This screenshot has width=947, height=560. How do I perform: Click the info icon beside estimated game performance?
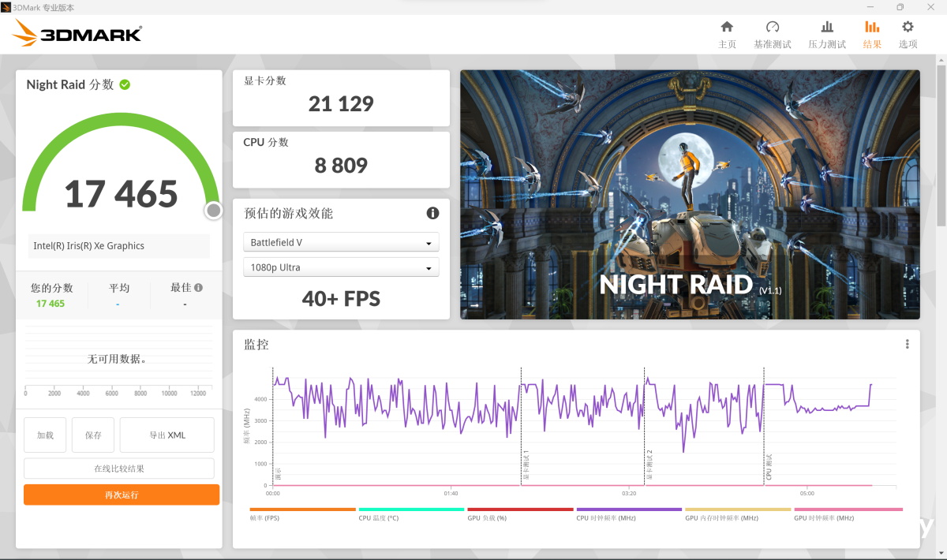point(432,213)
